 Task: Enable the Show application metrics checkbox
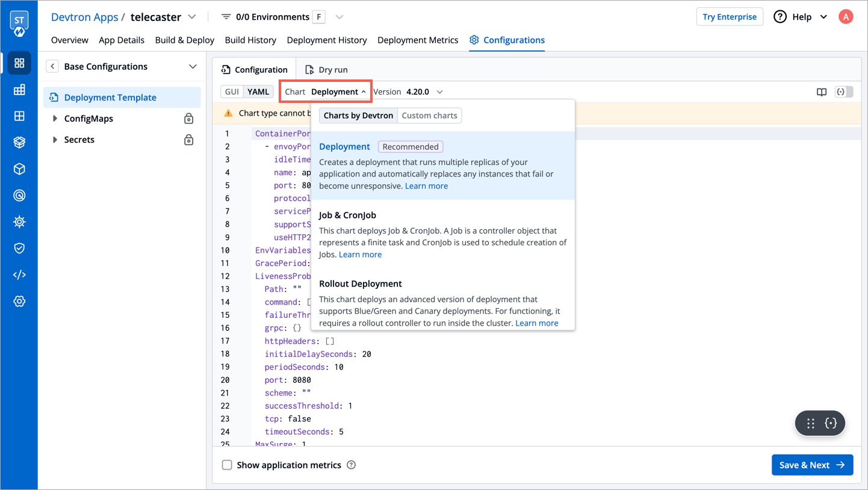(227, 465)
